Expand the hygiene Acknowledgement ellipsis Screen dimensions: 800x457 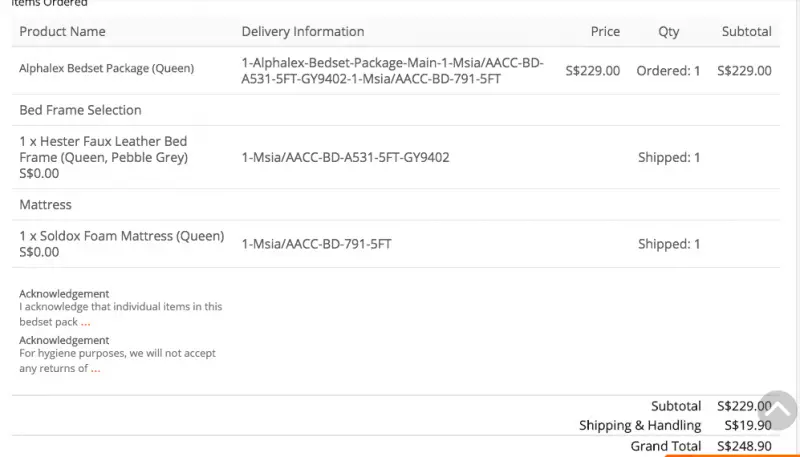pos(95,369)
